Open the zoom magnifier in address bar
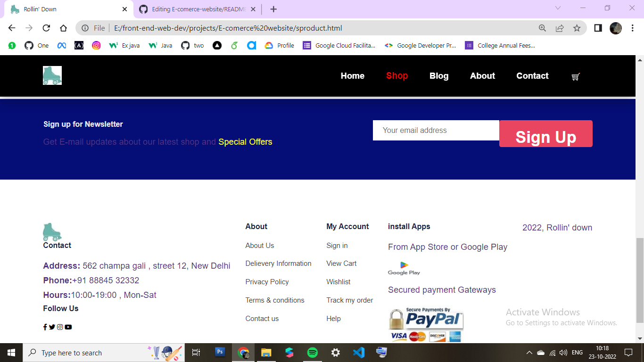Viewport: 644px width, 362px height. point(543,28)
